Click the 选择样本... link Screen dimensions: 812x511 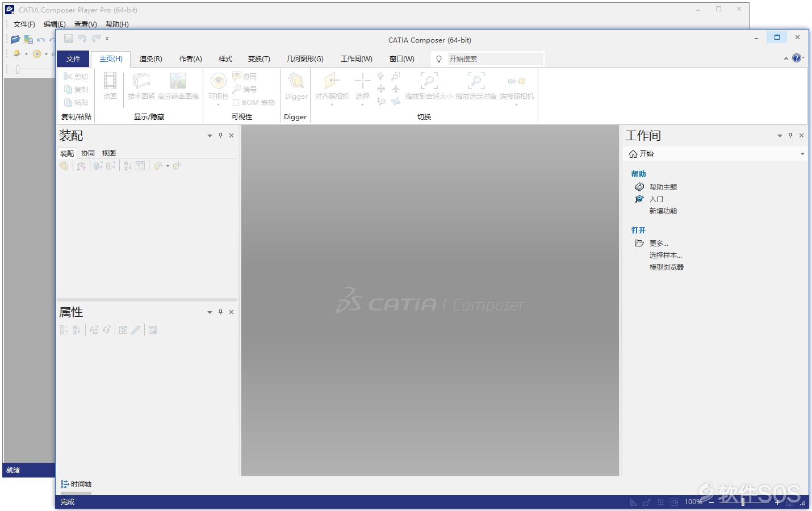click(665, 255)
